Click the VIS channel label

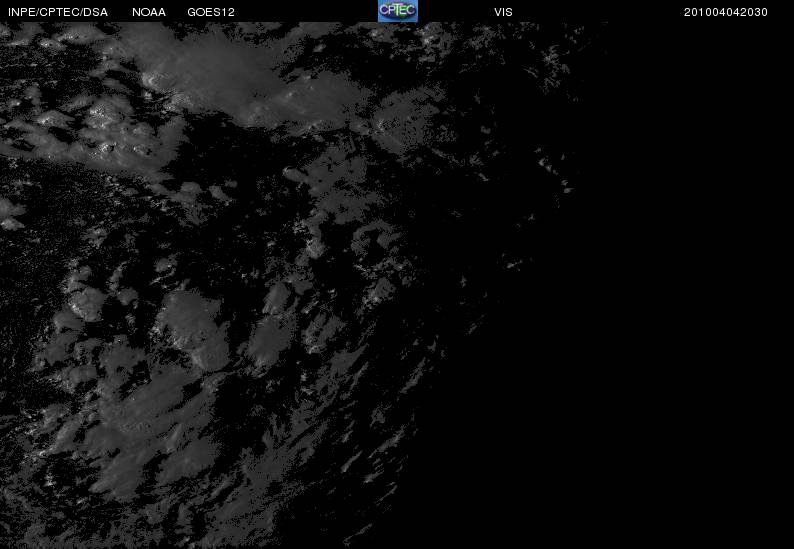pyautogui.click(x=503, y=12)
